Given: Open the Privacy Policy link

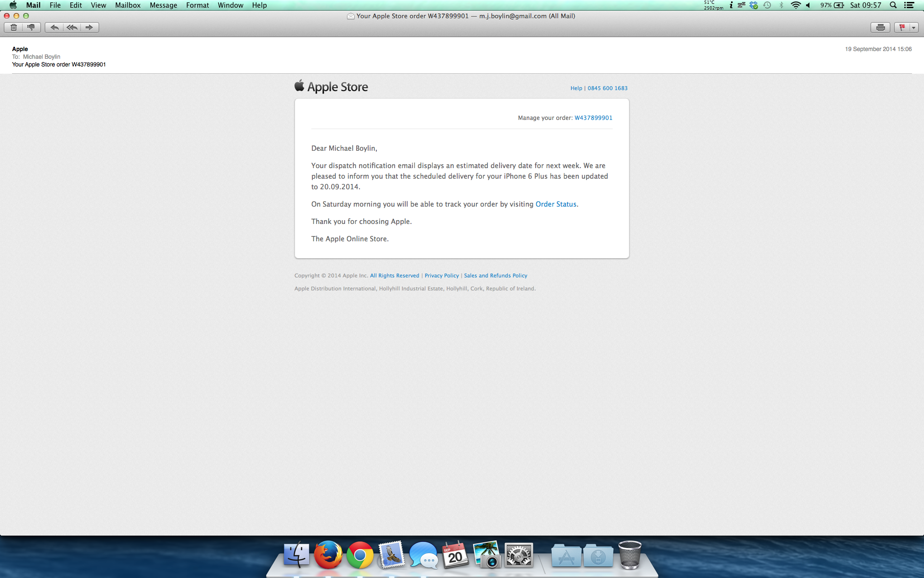Looking at the screenshot, I should [x=442, y=276].
